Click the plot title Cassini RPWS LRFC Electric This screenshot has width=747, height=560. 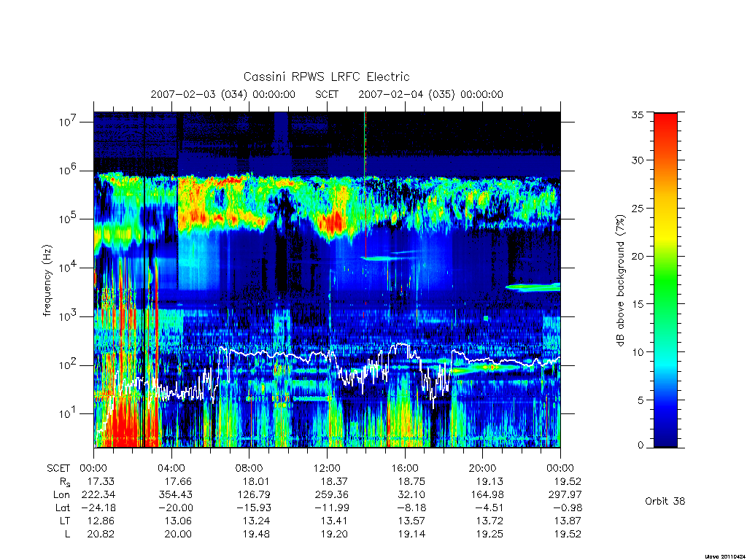tap(326, 77)
